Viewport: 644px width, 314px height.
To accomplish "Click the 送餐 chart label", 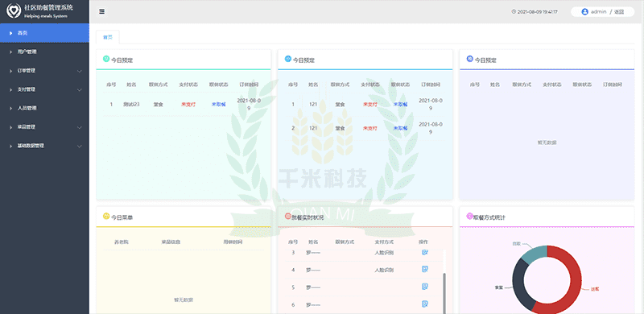I will point(595,289).
